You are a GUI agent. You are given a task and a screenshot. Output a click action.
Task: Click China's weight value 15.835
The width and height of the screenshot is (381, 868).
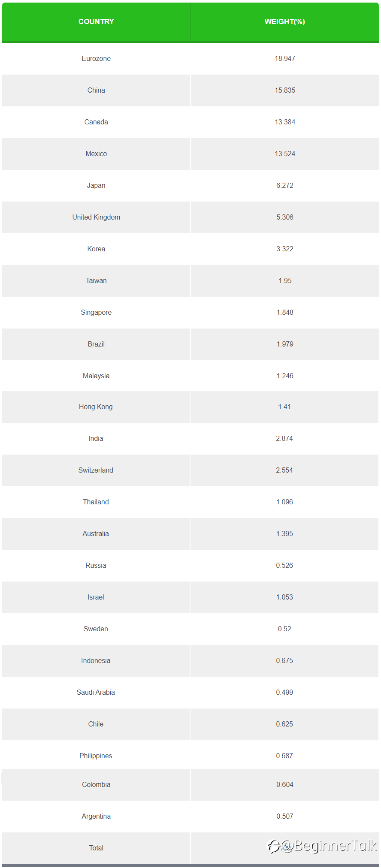click(x=285, y=90)
